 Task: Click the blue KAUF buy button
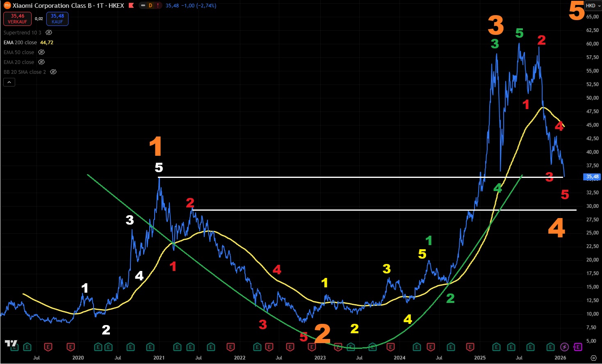point(57,19)
